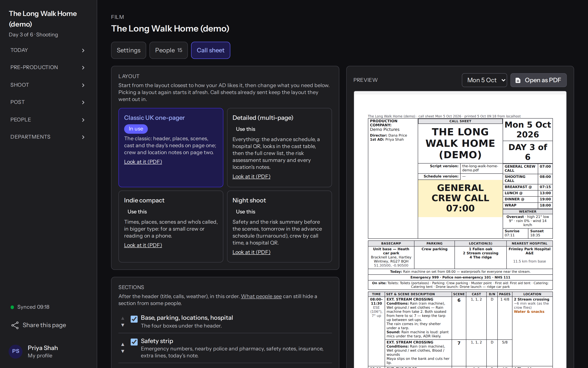Move Base, parking, locations section down arrow
This screenshot has height=368, width=588.
(x=123, y=325)
